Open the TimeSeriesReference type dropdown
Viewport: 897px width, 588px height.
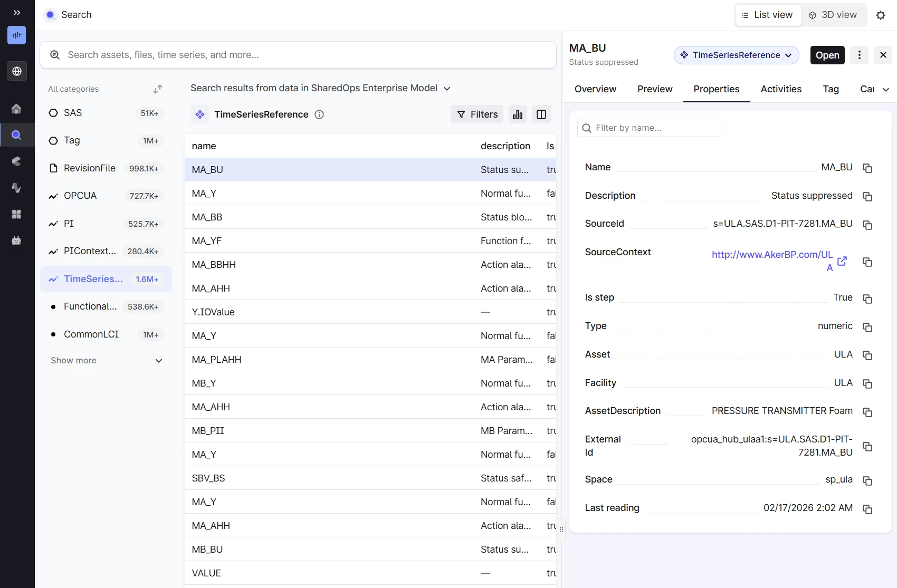pyautogui.click(x=736, y=55)
